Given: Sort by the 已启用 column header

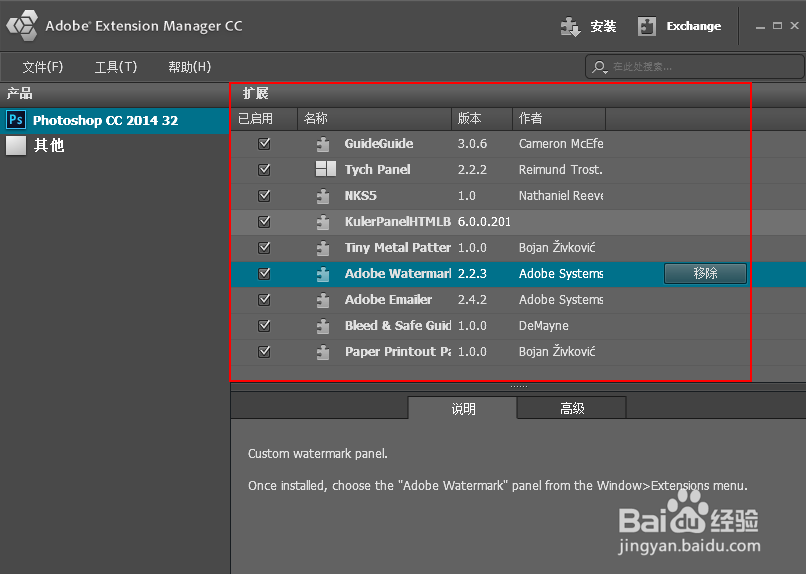Looking at the screenshot, I should [264, 119].
